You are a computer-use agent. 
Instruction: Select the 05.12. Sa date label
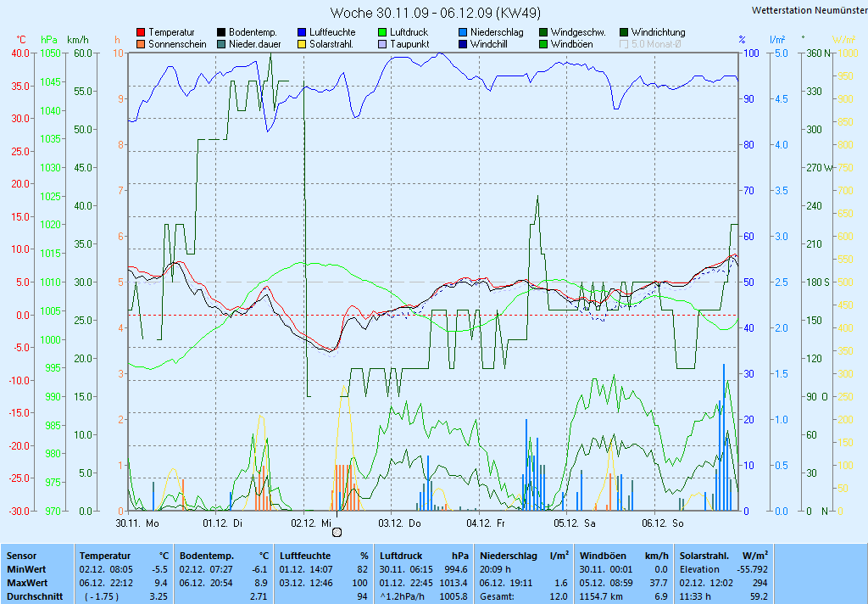(x=573, y=523)
